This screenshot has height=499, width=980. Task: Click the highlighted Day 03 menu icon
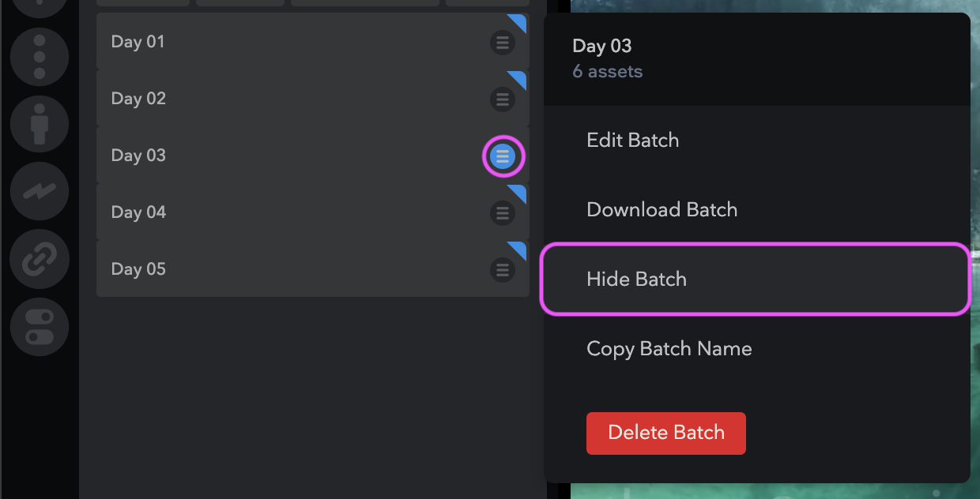click(503, 156)
